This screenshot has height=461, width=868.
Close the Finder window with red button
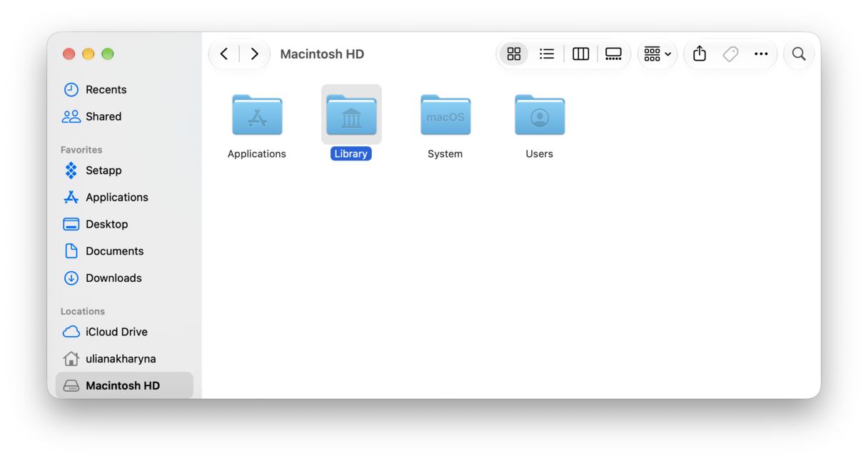[69, 54]
